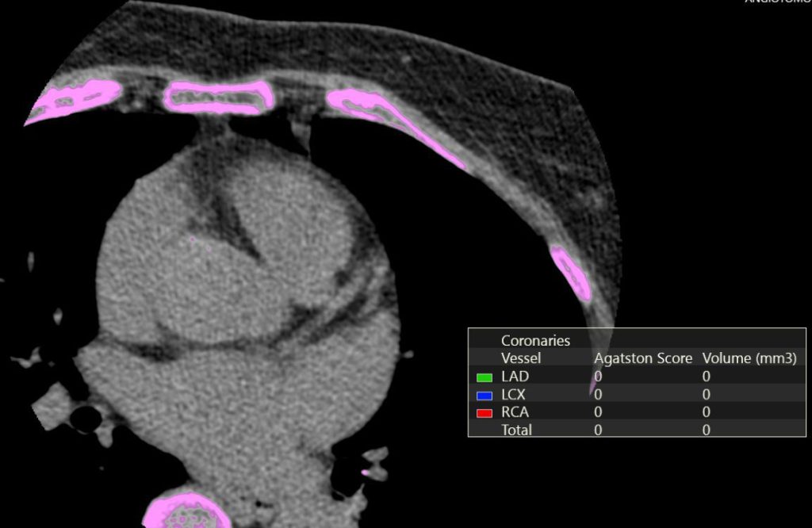Click the Volume (mm3) column header

click(749, 358)
